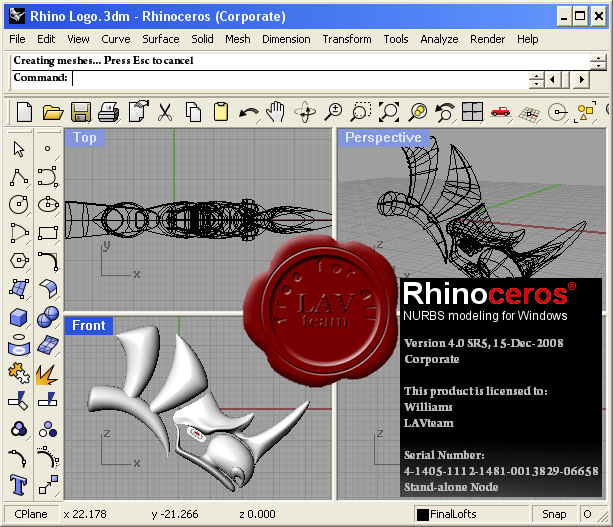Click Zoom extents icon
The image size is (613, 527).
[x=389, y=112]
